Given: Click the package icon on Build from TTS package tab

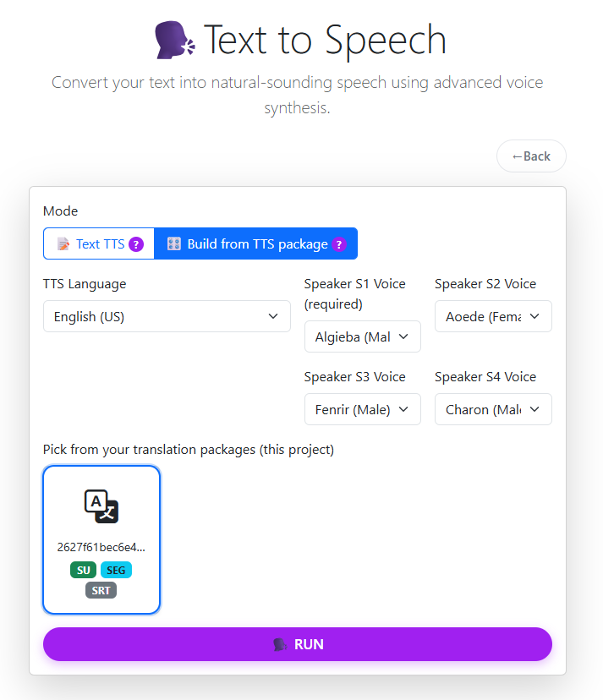Looking at the screenshot, I should tap(176, 243).
